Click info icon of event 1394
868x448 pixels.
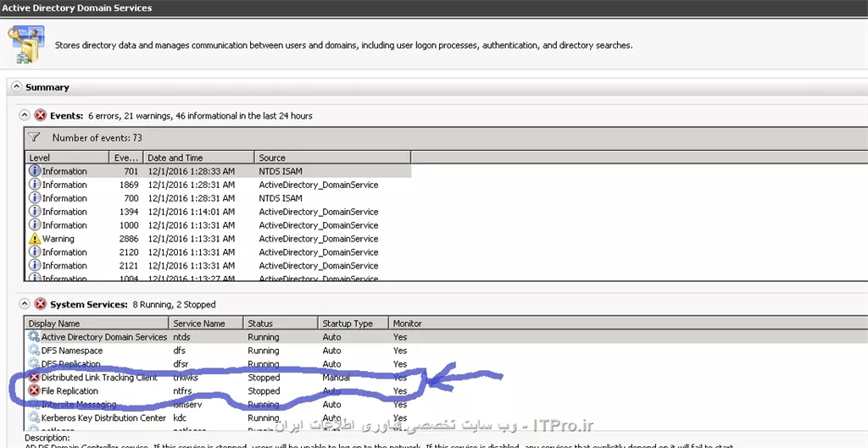pyautogui.click(x=34, y=211)
